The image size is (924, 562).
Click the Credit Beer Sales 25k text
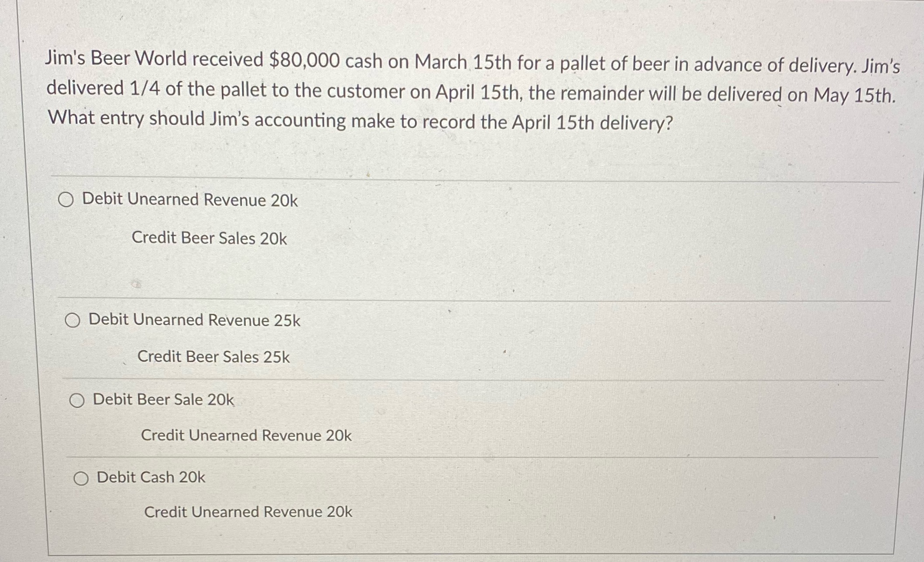pyautogui.click(x=213, y=357)
